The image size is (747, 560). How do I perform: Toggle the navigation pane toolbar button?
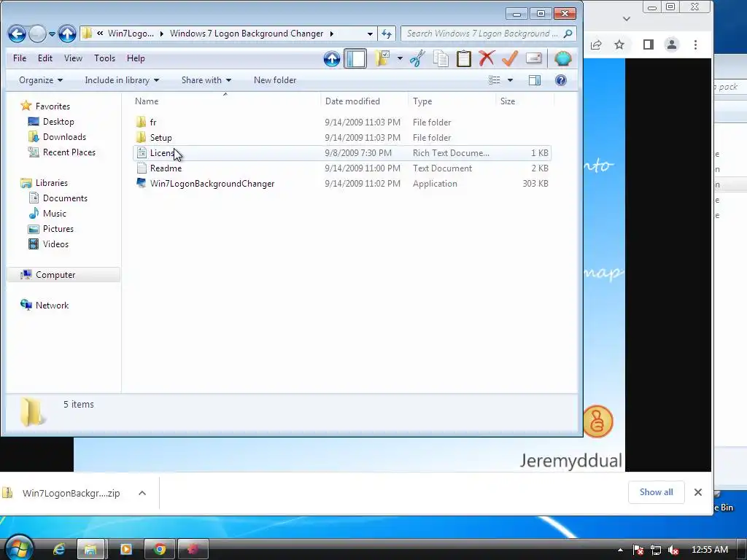[x=355, y=58]
